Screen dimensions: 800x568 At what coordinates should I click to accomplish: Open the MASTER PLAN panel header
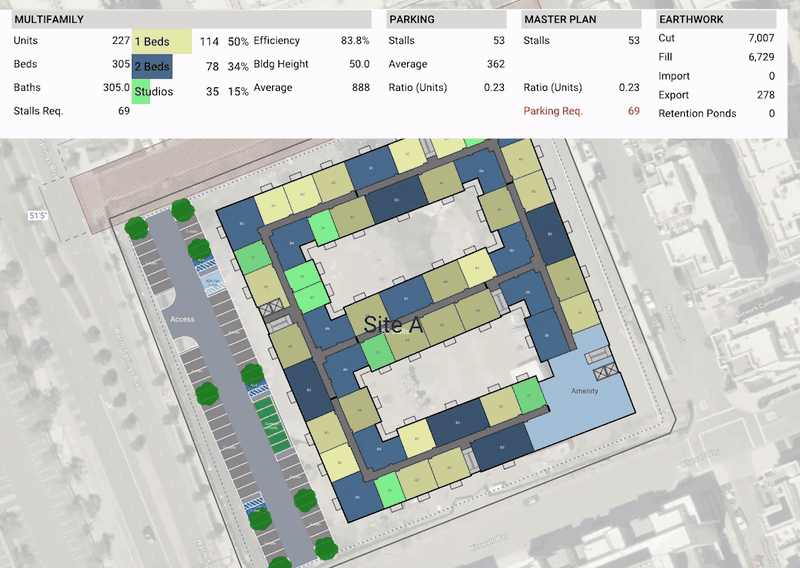[x=581, y=19]
